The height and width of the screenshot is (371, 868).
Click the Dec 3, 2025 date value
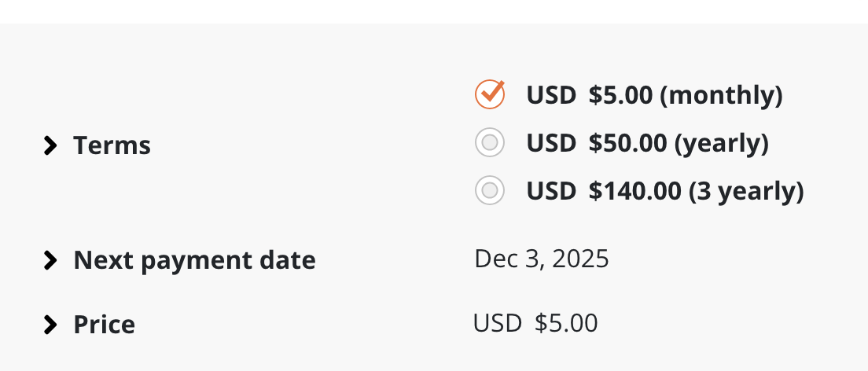[542, 259]
